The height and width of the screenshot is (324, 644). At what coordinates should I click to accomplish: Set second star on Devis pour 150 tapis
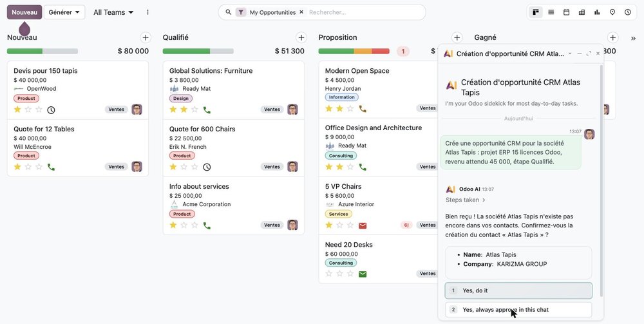[x=28, y=110]
